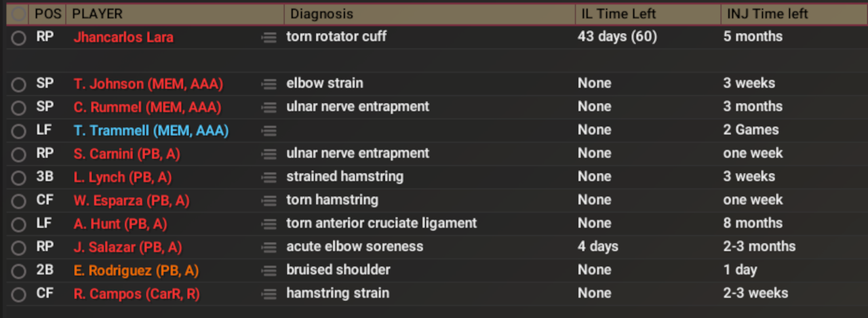This screenshot has height=318, width=868.
Task: Sort by the Diagnosis column header
Action: tap(320, 14)
